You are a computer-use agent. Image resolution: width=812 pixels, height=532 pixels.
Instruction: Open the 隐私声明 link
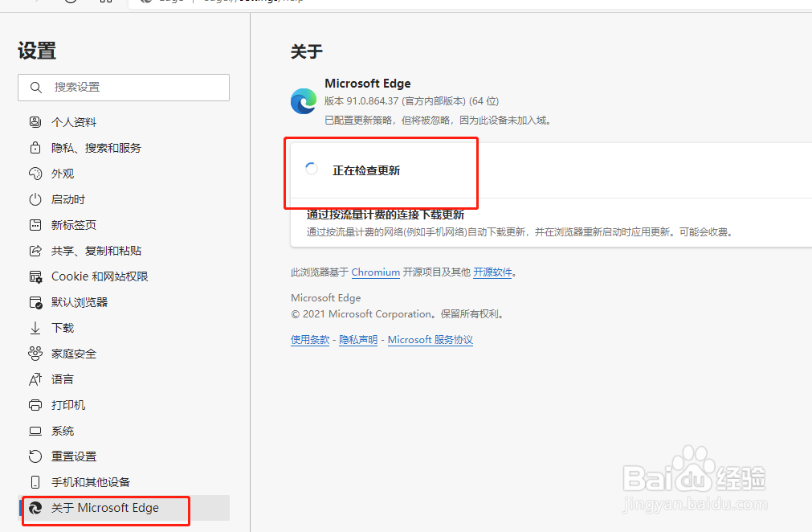358,340
